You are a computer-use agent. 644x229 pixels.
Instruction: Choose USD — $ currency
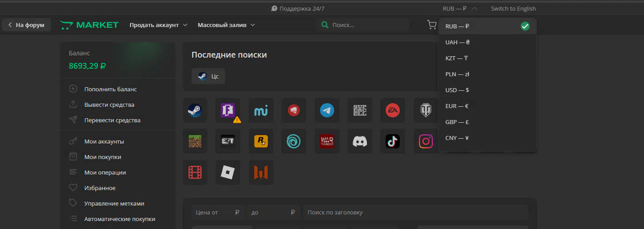[x=488, y=90]
